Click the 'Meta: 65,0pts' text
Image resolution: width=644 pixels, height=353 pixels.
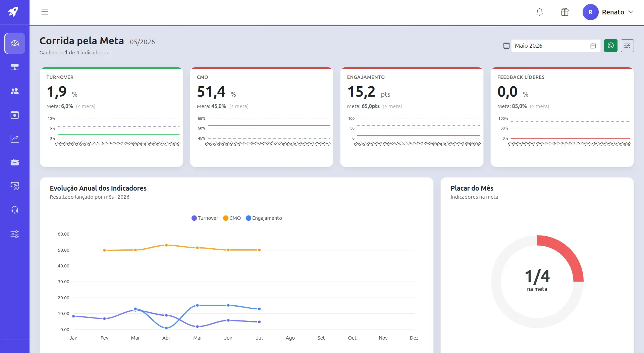[363, 106]
